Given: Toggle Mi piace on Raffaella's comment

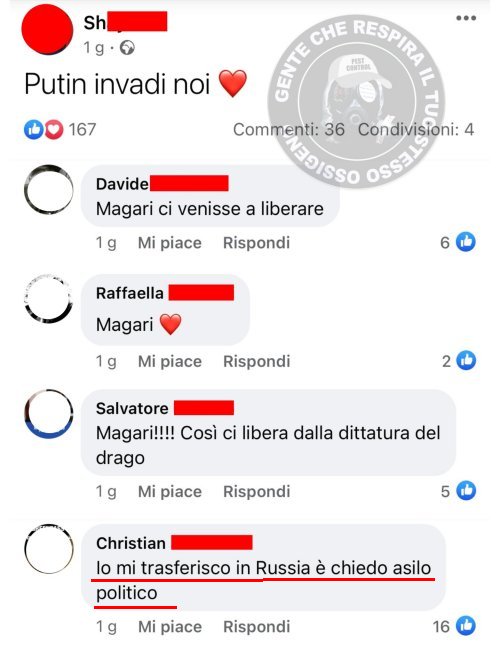Looking at the screenshot, I should [170, 361].
